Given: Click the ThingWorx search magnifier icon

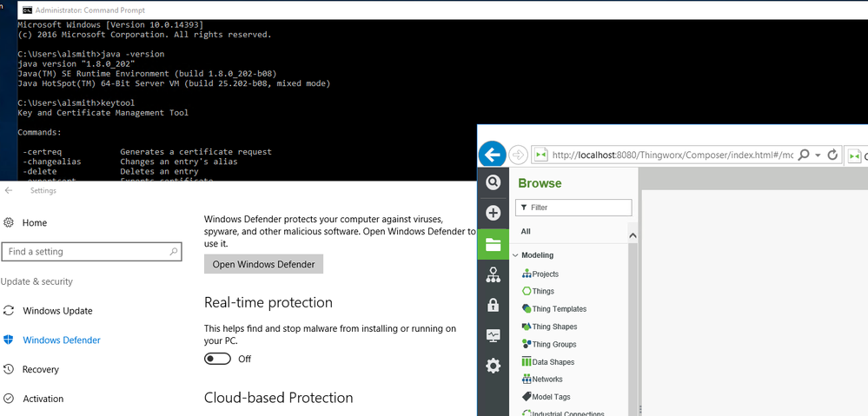Looking at the screenshot, I should 493,182.
